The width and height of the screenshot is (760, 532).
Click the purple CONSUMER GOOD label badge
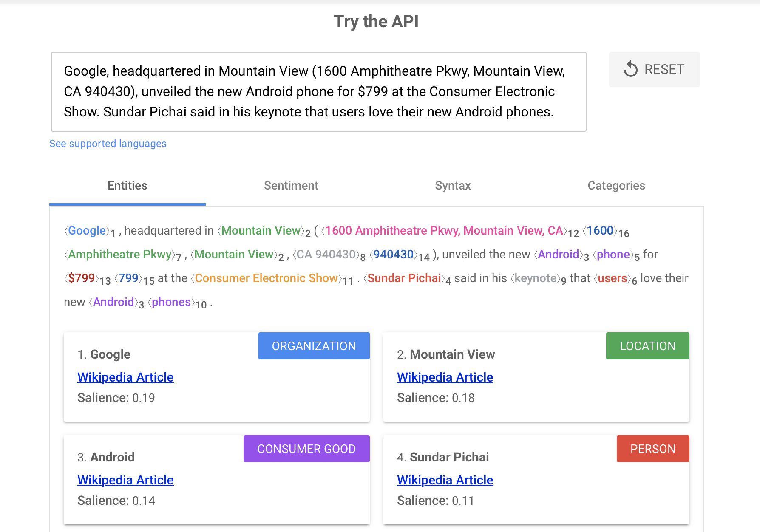tap(306, 449)
